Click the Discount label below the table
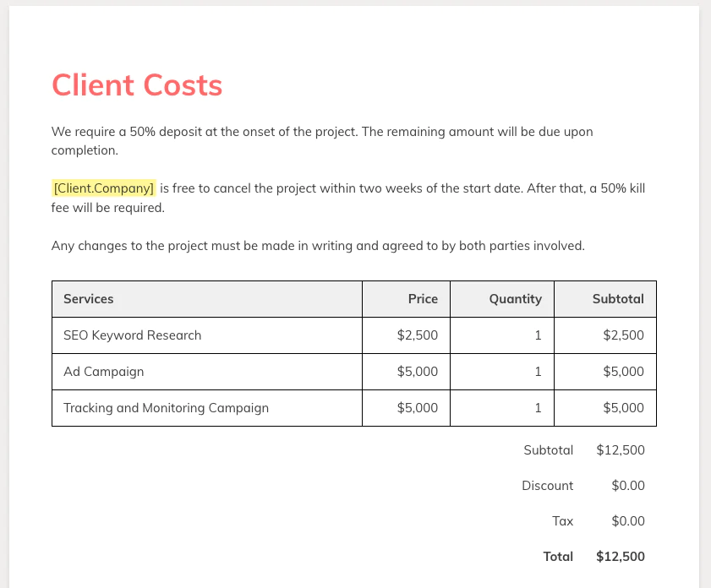The height and width of the screenshot is (588, 711). (x=547, y=486)
